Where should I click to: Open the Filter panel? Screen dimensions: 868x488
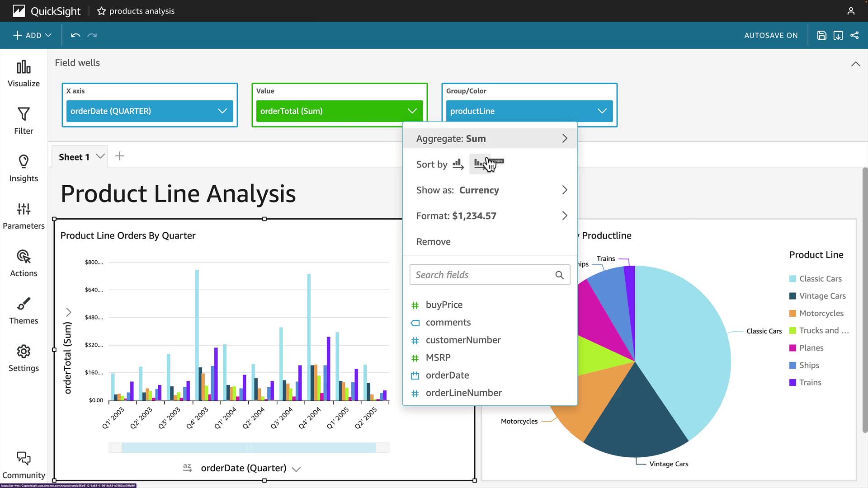pyautogui.click(x=24, y=121)
